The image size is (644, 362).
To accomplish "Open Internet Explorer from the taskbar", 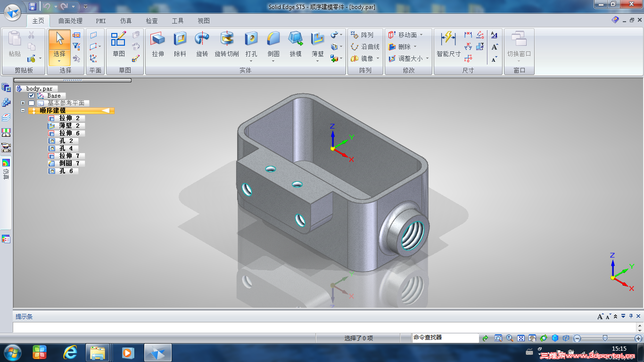I will [70, 353].
